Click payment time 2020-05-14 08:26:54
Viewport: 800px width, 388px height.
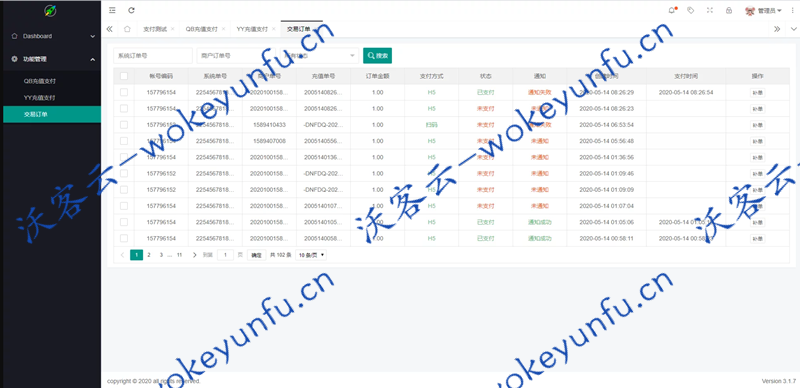(686, 92)
